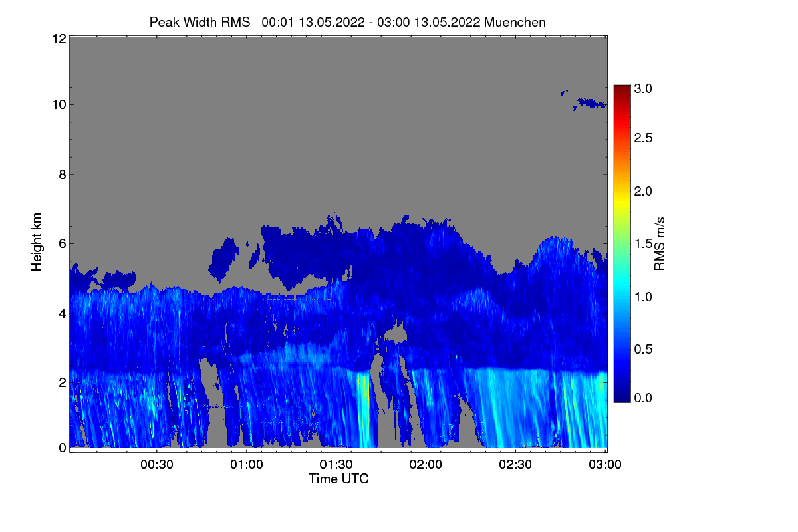Click the 01:00 time axis label
The width and height of the screenshot is (798, 532).
[247, 464]
